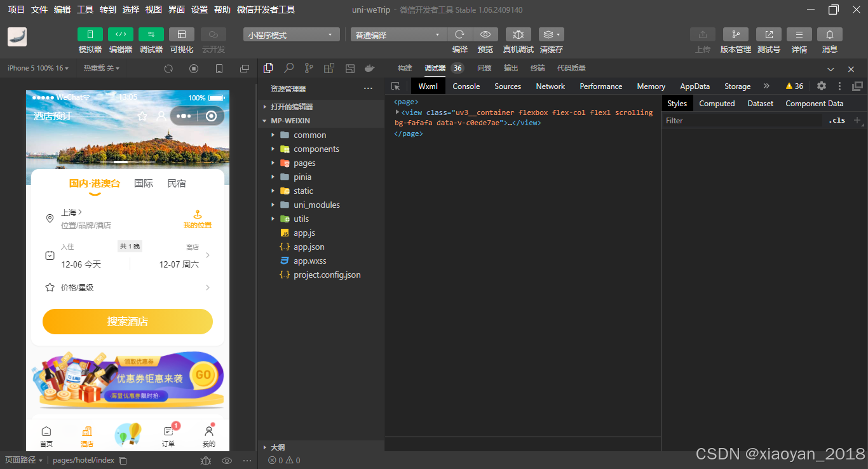The width and height of the screenshot is (868, 469).
Task: Collapse the debugger panel chevron
Action: (831, 69)
